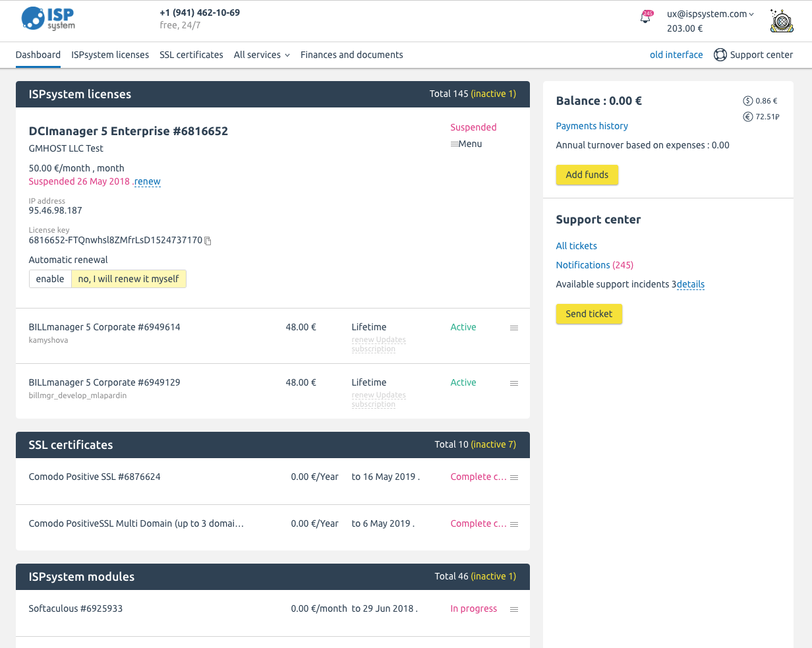Open the SSL certificates panel header
Screen dimensions: 812x648
(x=273, y=445)
